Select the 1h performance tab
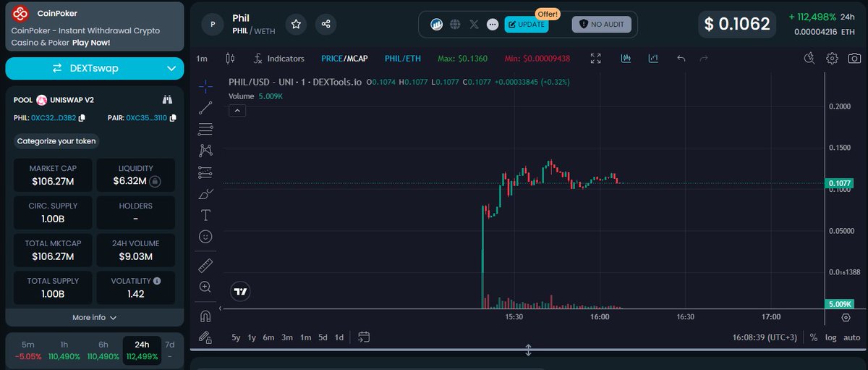The image size is (868, 370). 64,350
